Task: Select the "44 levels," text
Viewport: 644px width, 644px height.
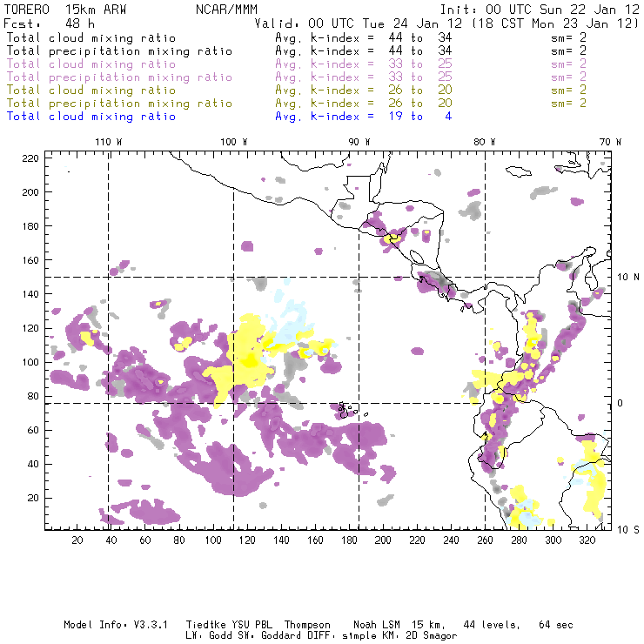Action: coord(492,625)
